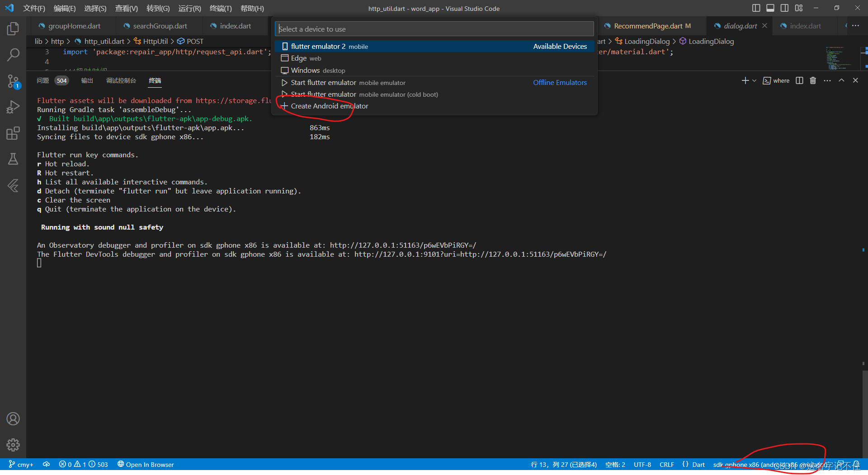Click the POST method breadcrumb
Viewport: 868px width, 475px height.
pos(190,41)
